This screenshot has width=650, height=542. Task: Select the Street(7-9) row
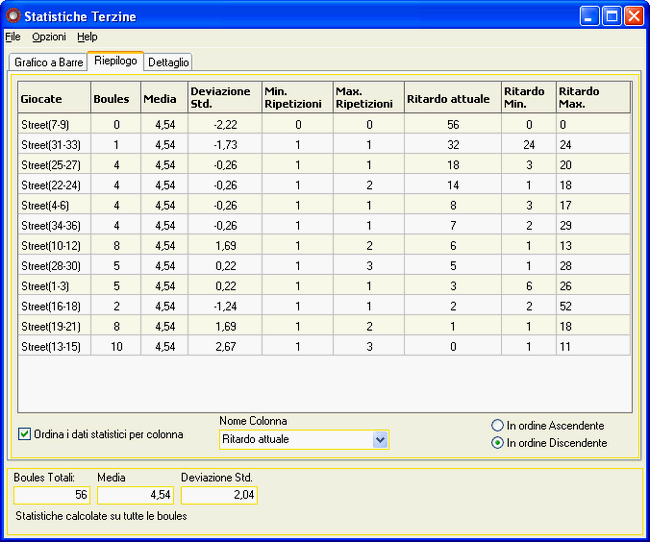[x=54, y=125]
